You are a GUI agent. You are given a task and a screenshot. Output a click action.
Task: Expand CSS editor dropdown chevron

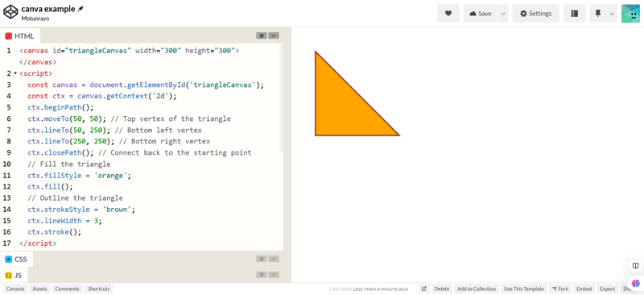pyautogui.click(x=274, y=259)
